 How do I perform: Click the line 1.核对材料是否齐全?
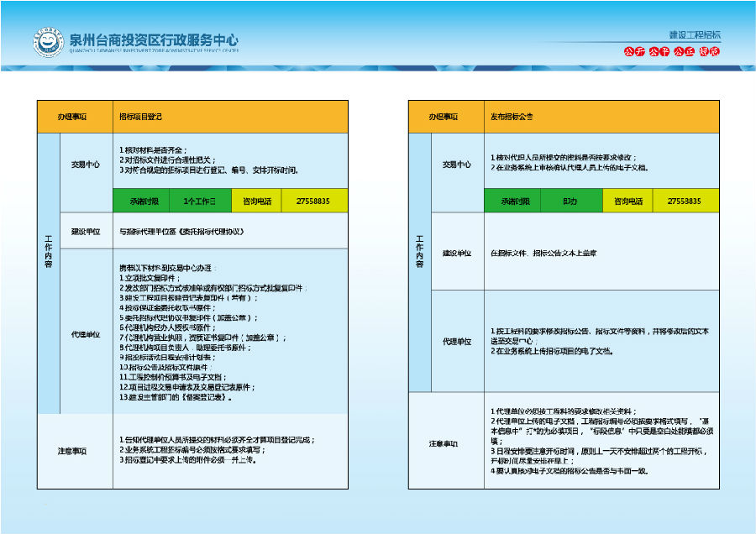(154, 150)
